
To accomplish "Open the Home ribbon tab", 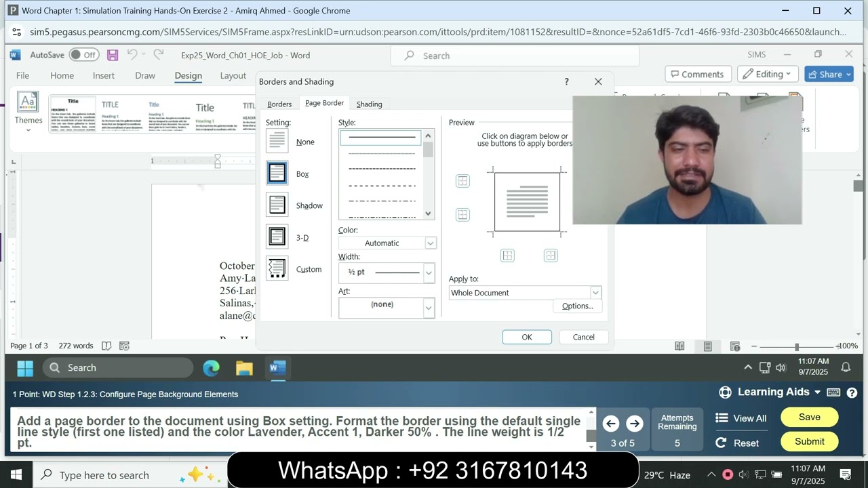I will [x=62, y=75].
